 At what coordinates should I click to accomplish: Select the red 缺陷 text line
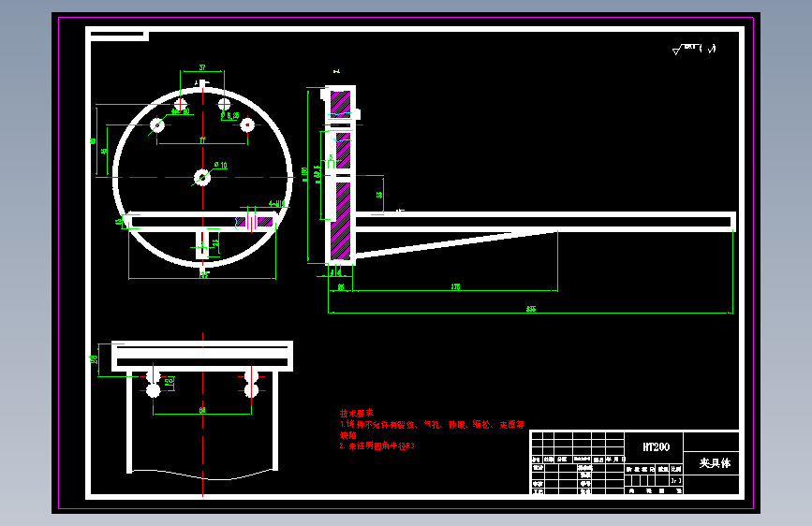click(x=348, y=435)
